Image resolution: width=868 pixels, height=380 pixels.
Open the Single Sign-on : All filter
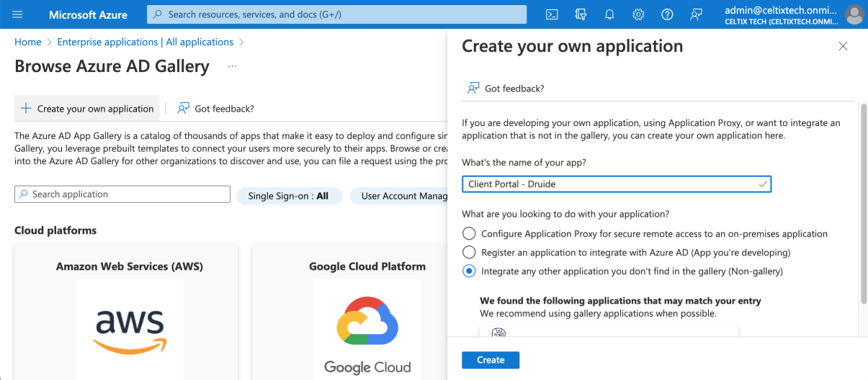[x=288, y=196]
